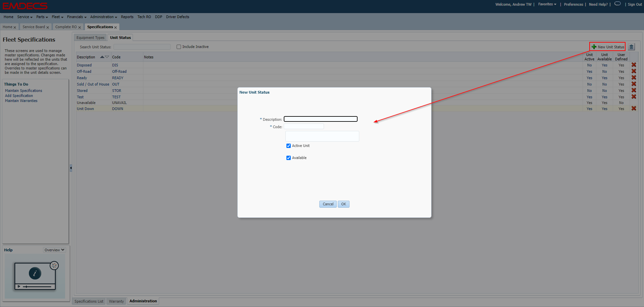Open Driver Defects menu item
The height and width of the screenshot is (307, 644).
[x=178, y=17]
